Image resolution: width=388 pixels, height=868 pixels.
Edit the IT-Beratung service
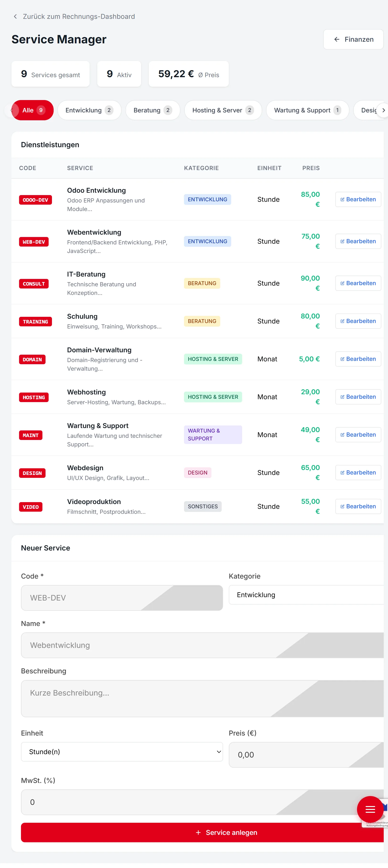click(358, 283)
